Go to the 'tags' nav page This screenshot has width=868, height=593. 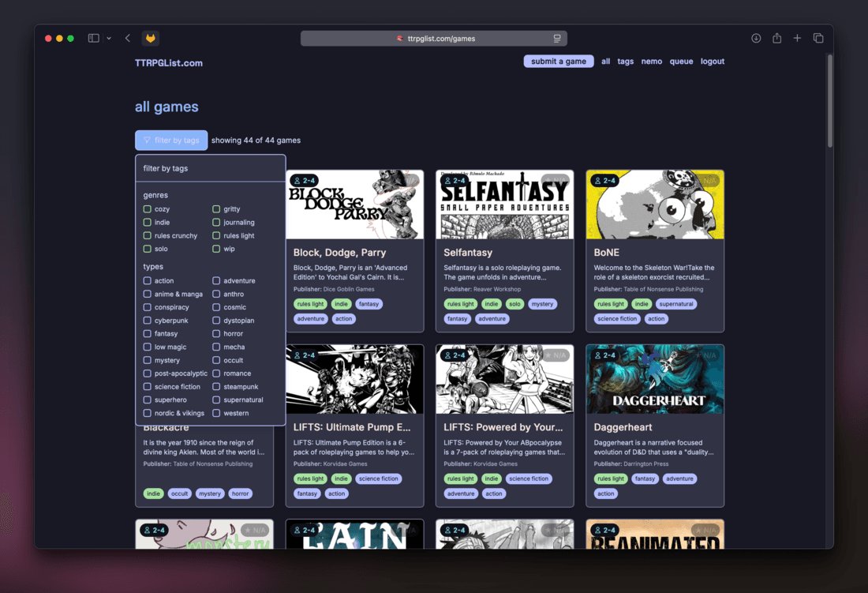pyautogui.click(x=626, y=62)
